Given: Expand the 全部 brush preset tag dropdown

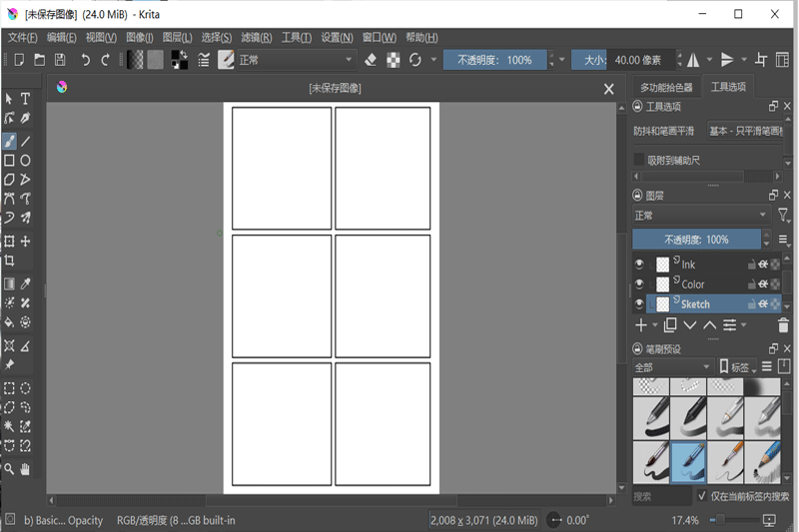Looking at the screenshot, I should (673, 367).
